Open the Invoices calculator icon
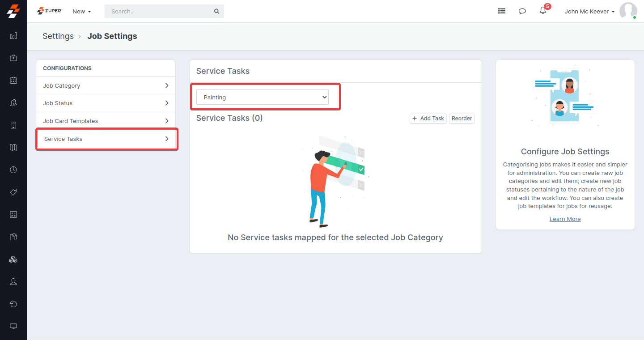The height and width of the screenshot is (340, 644). pos(13,125)
